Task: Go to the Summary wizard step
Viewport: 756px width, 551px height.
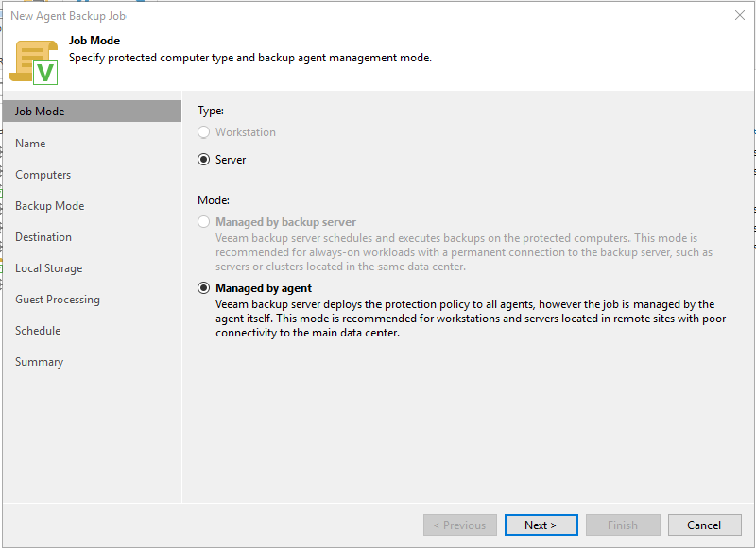Action: click(x=39, y=362)
